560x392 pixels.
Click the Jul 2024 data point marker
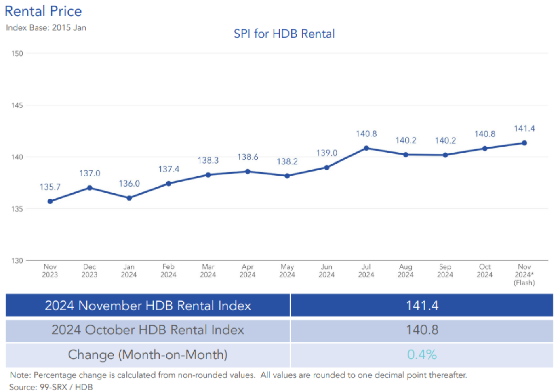point(366,148)
